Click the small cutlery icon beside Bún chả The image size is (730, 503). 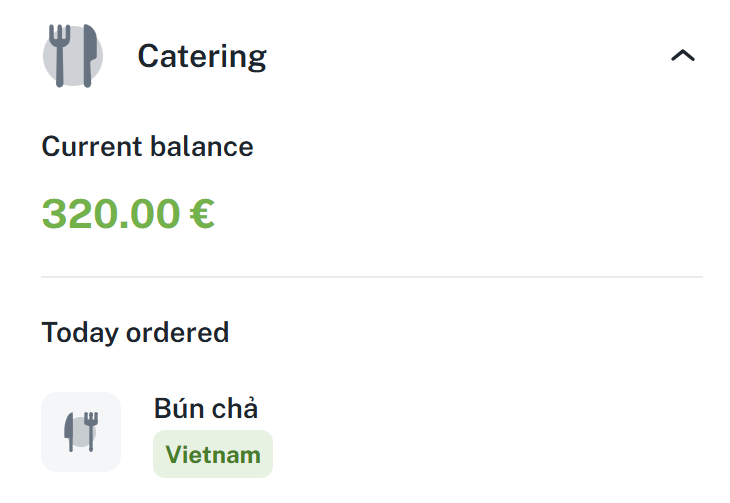click(x=81, y=431)
